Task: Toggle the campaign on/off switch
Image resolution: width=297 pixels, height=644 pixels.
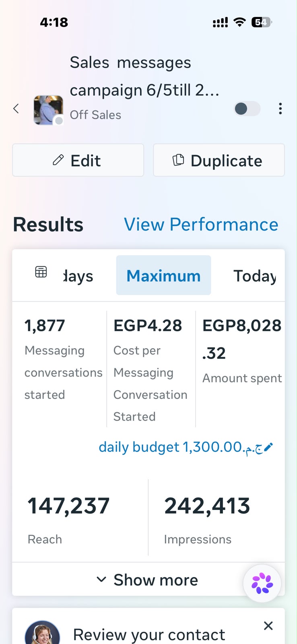Action: [x=247, y=109]
